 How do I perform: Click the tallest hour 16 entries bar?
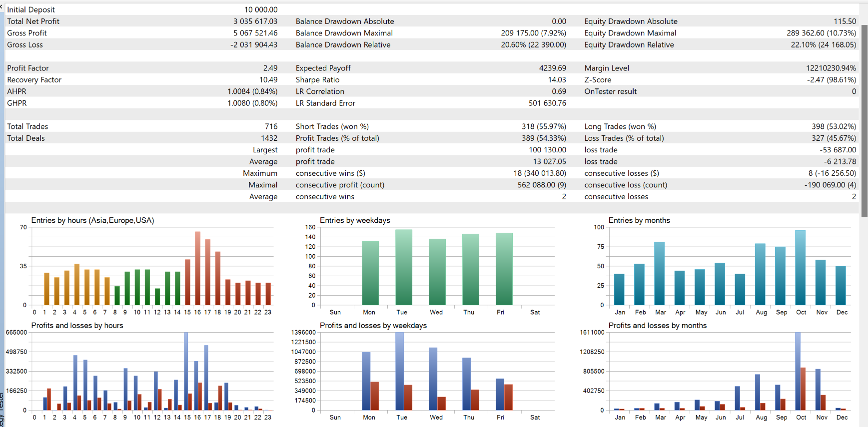click(197, 268)
